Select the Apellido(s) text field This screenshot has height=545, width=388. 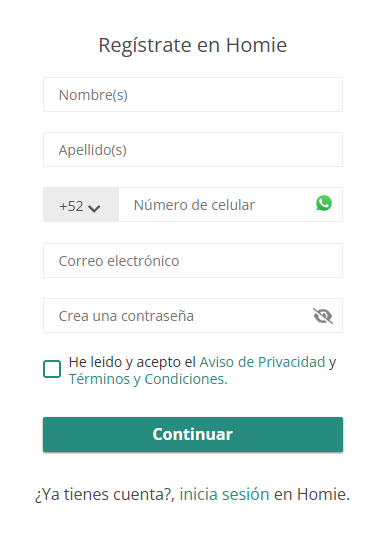(x=193, y=149)
